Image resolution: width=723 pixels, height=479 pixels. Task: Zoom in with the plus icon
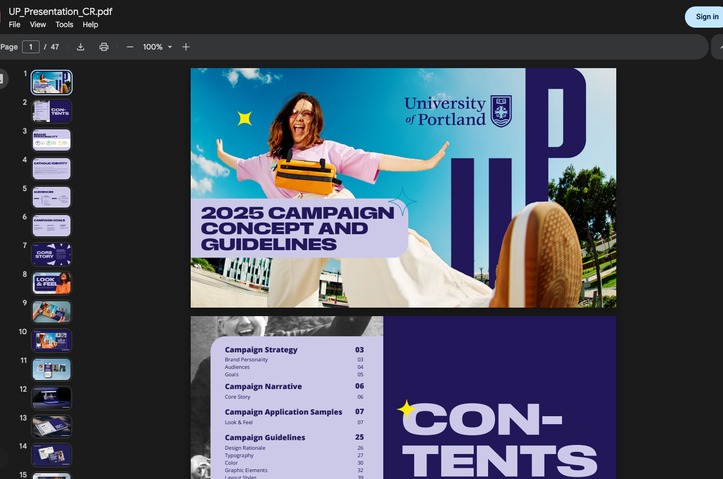coord(185,47)
